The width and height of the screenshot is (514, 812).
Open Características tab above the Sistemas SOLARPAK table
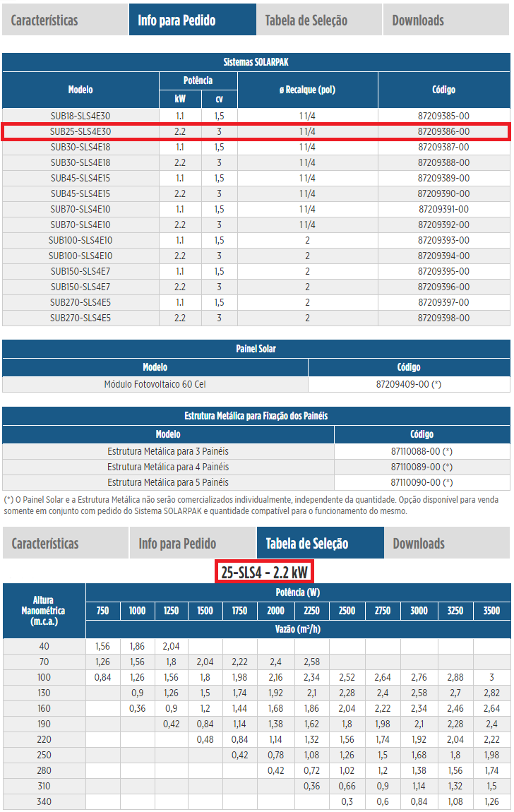pyautogui.click(x=65, y=20)
